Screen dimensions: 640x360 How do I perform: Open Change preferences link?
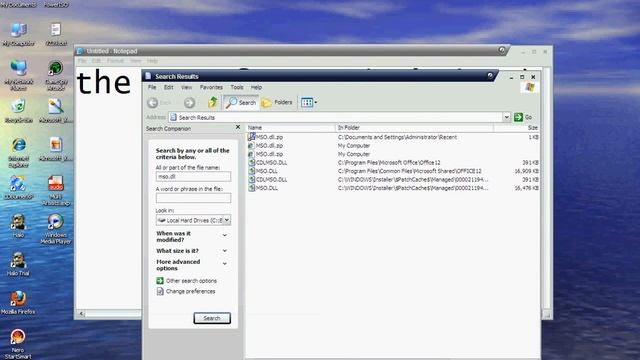point(190,291)
